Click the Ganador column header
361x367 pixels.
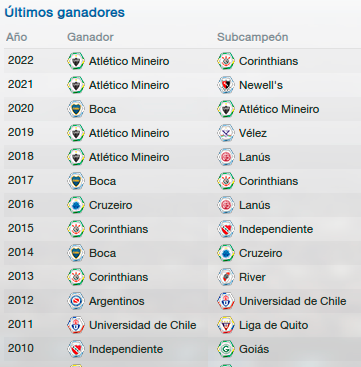point(90,37)
